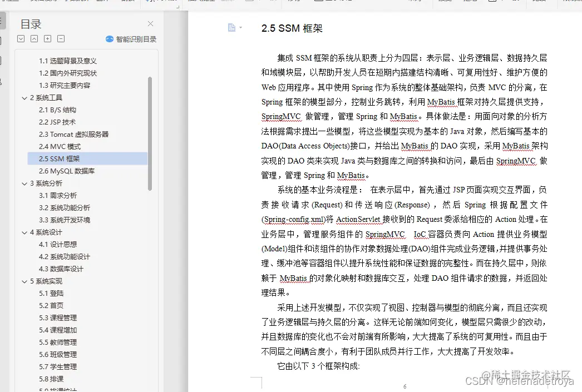Go to 4.1 设计思想
This screenshot has width=582, height=392.
tap(58, 245)
